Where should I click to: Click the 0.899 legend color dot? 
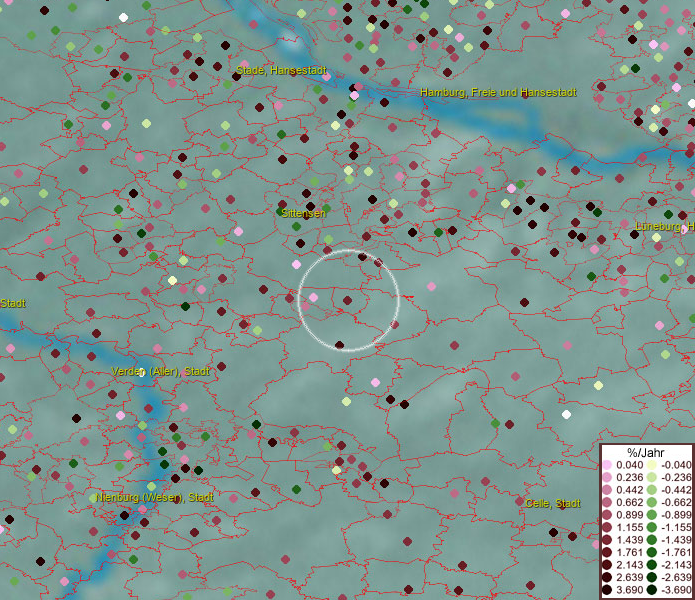point(607,515)
